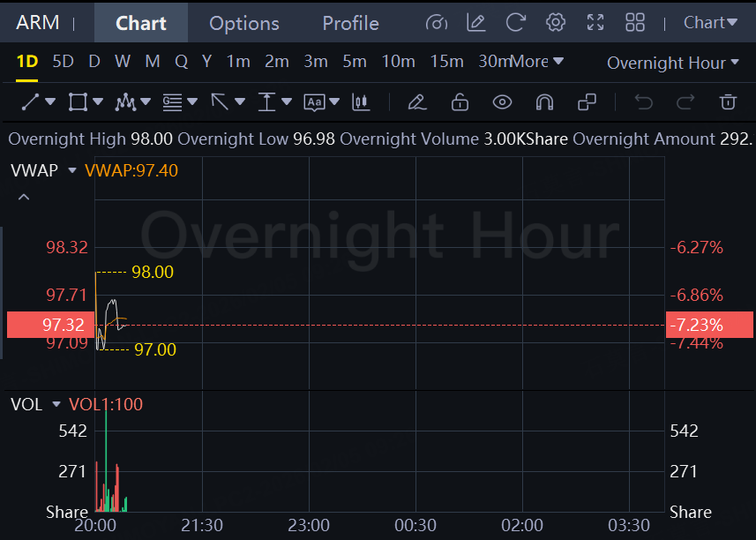Screen dimensions: 756x540
Task: Select the arrow drawing tool
Action: coord(220,102)
